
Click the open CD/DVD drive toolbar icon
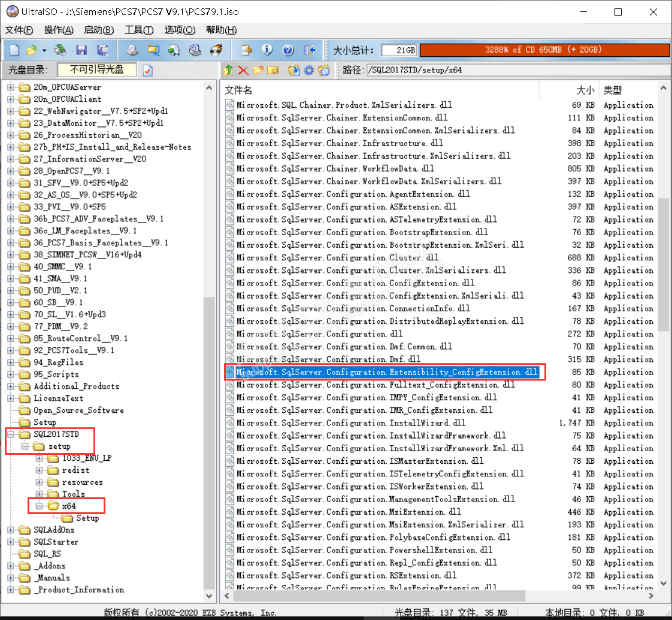pos(60,50)
